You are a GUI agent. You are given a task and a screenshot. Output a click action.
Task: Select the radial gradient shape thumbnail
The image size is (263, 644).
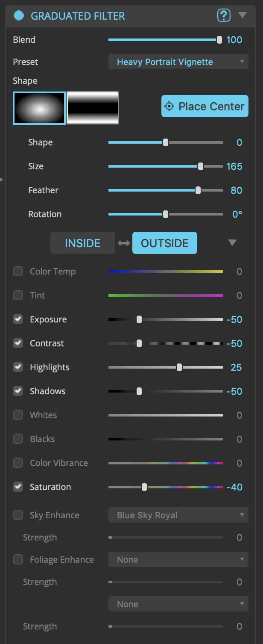(x=39, y=108)
